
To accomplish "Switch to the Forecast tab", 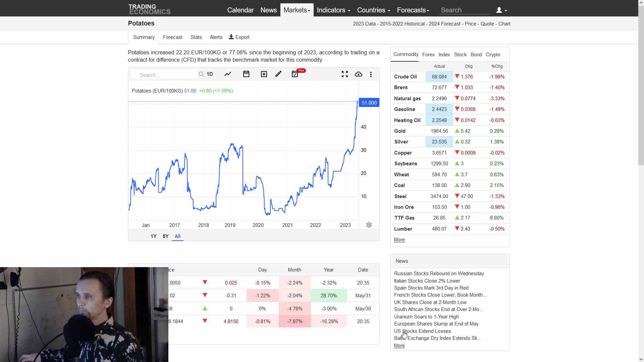I will pyautogui.click(x=173, y=37).
